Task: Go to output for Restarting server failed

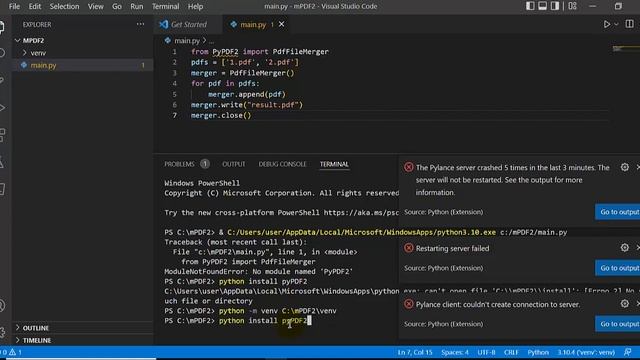Action: (x=618, y=268)
